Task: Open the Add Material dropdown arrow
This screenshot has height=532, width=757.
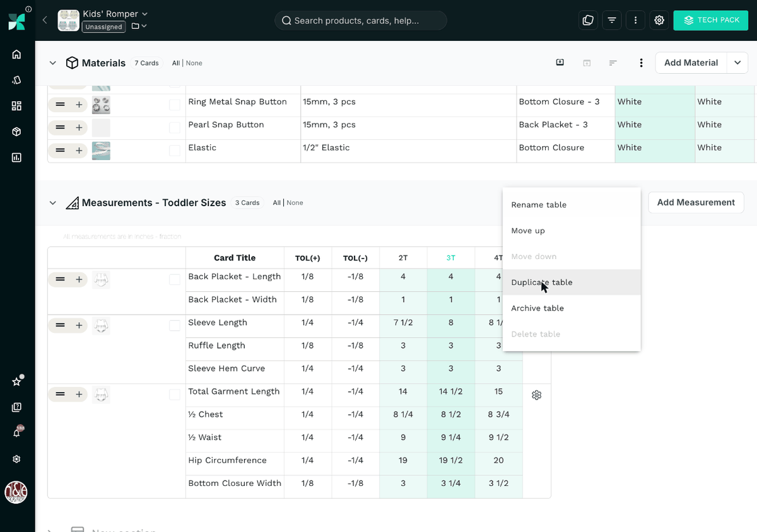Action: pos(737,62)
